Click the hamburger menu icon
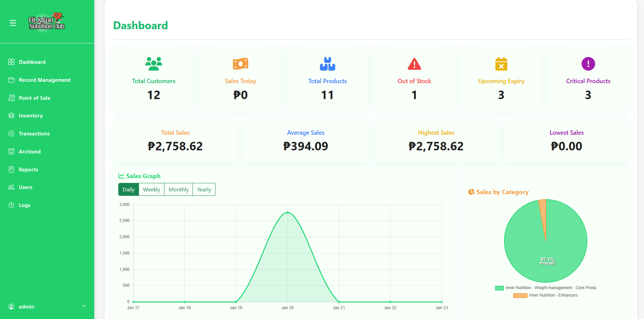 13,23
